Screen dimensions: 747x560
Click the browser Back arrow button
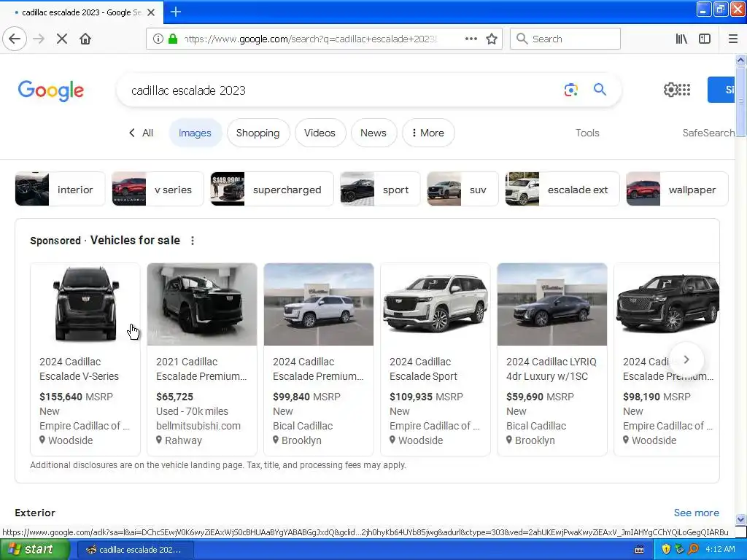click(x=15, y=39)
